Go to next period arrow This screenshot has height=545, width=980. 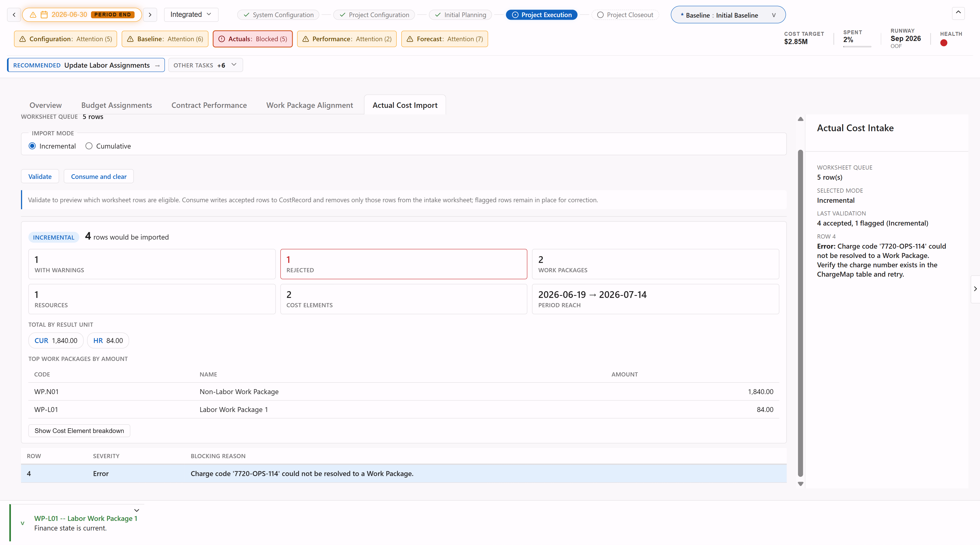point(150,15)
